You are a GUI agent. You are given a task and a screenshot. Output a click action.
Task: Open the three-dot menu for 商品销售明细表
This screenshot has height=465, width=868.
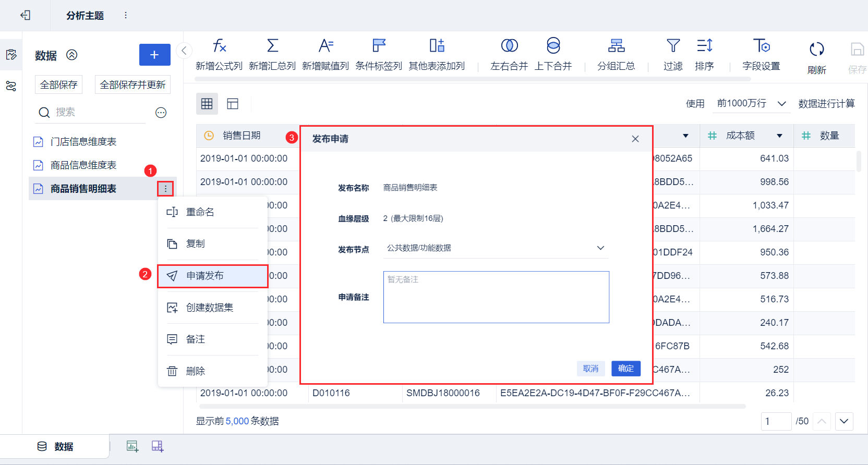tap(165, 189)
